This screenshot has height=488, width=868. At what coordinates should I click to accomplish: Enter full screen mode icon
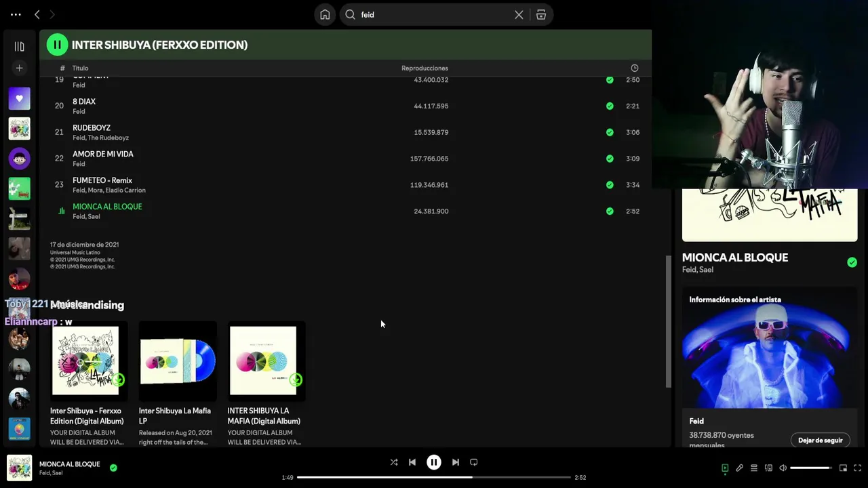858,468
